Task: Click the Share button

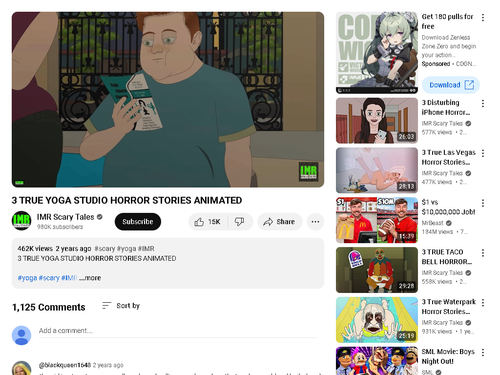Action: [x=279, y=222]
